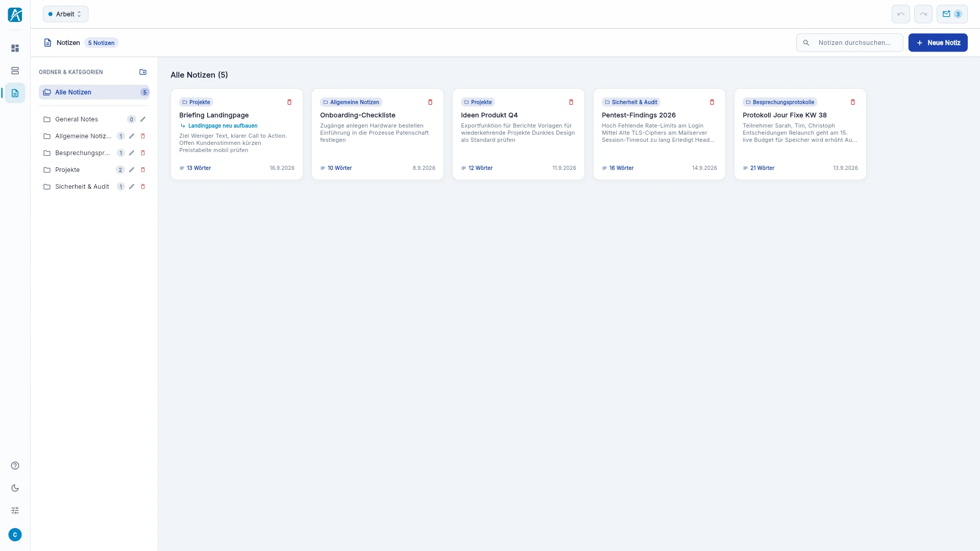
Task: Delete the Briefing Landingpage note
Action: pyautogui.click(x=289, y=102)
